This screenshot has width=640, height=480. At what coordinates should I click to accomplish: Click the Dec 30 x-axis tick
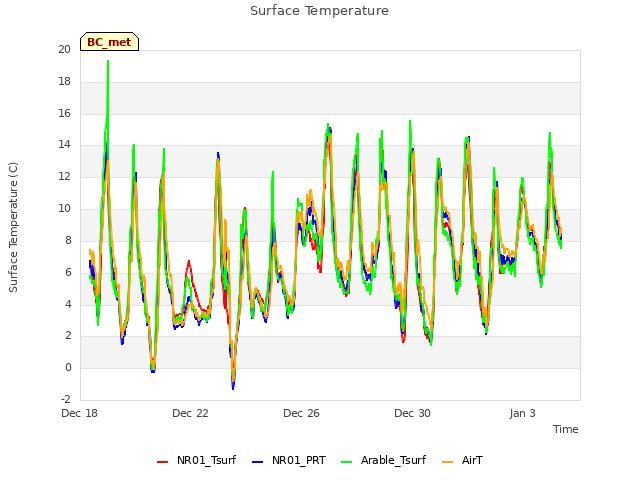[413, 413]
